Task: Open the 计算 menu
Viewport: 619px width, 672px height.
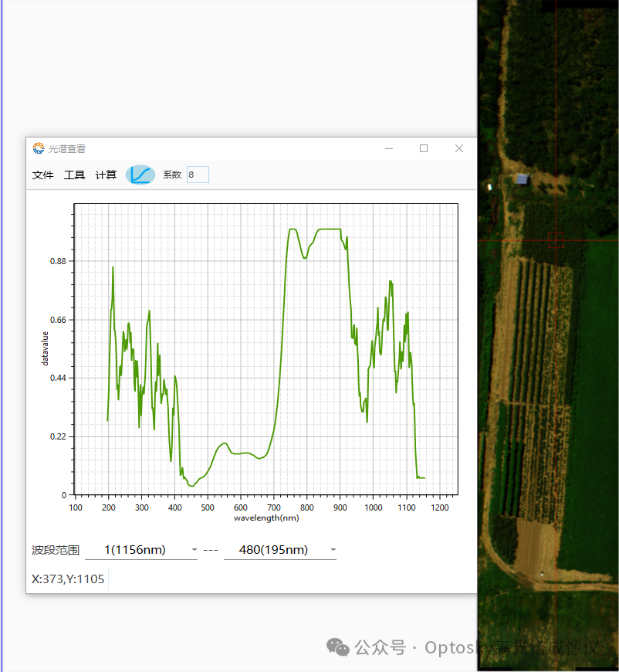Action: tap(106, 175)
